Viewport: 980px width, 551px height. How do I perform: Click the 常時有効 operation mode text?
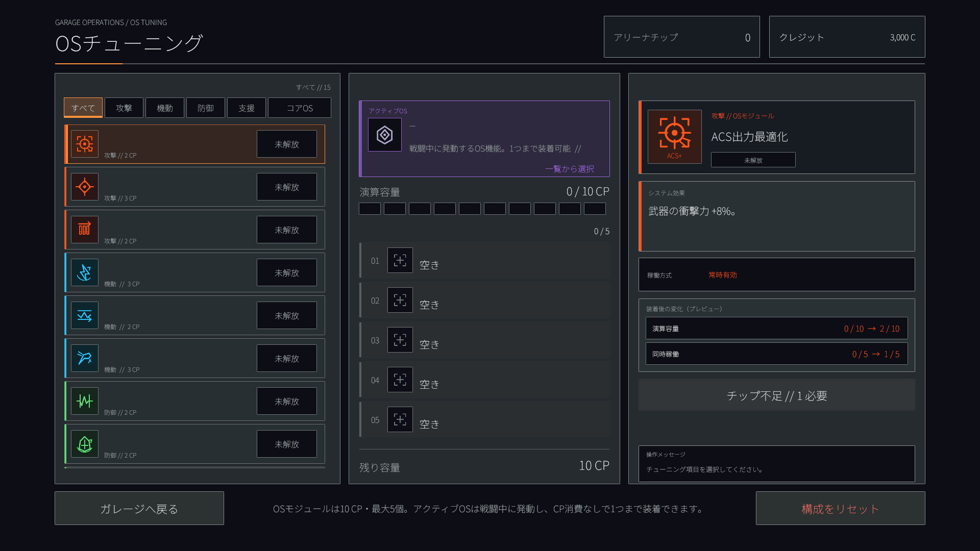tap(723, 274)
